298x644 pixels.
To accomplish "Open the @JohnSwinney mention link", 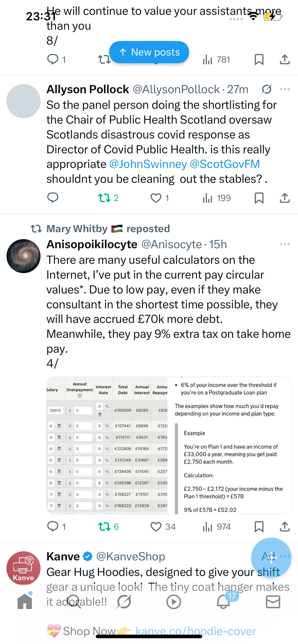I will coord(148,164).
